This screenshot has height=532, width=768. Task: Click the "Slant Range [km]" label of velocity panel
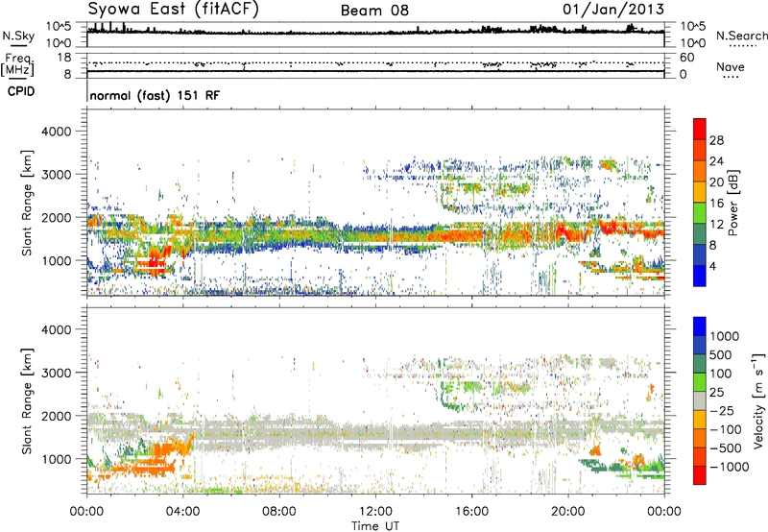point(27,401)
